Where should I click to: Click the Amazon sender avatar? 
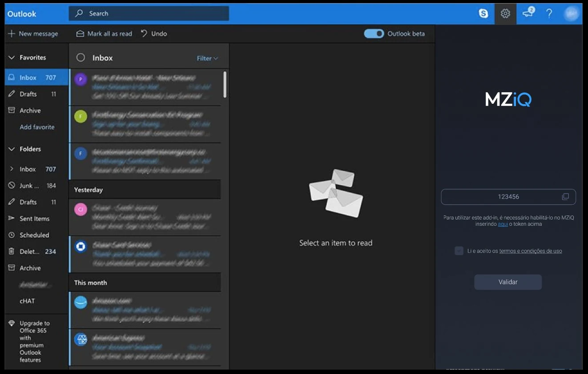tap(81, 302)
